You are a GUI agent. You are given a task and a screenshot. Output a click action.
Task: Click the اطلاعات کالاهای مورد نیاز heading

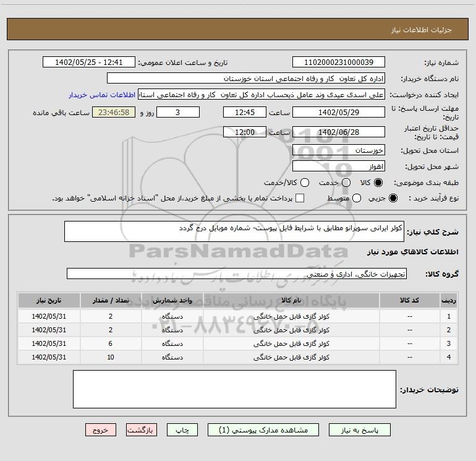point(412,252)
